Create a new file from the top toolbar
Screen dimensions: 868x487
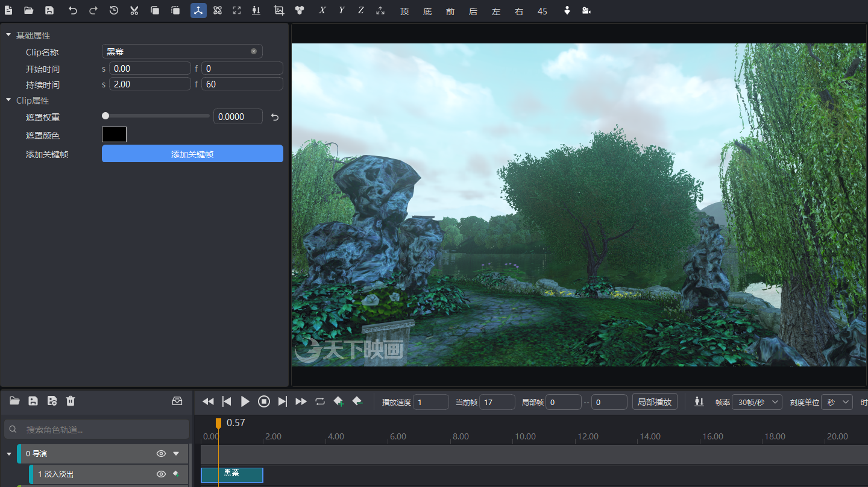[x=8, y=10]
